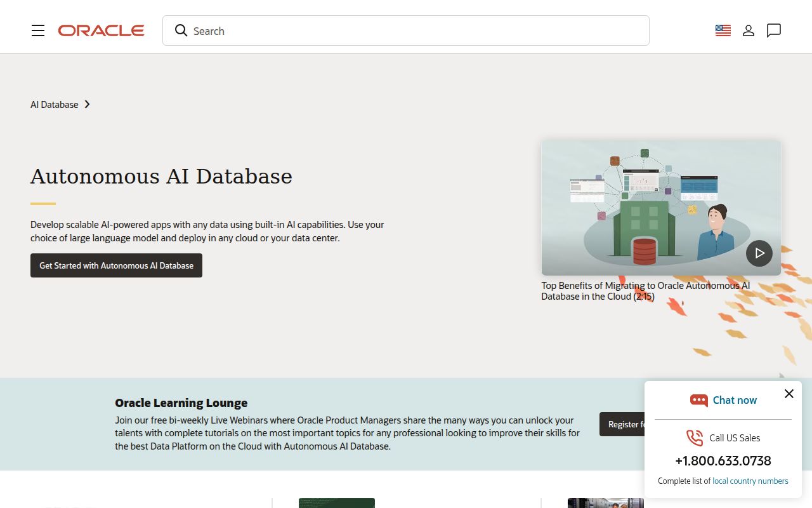The image size is (812, 508).
Task: Open the user account icon
Action: (749, 30)
